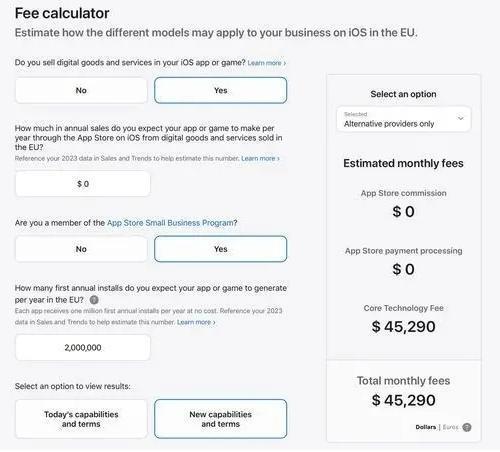Choose Yes for Small Business Program membership
This screenshot has height=452, width=500.
221,249
